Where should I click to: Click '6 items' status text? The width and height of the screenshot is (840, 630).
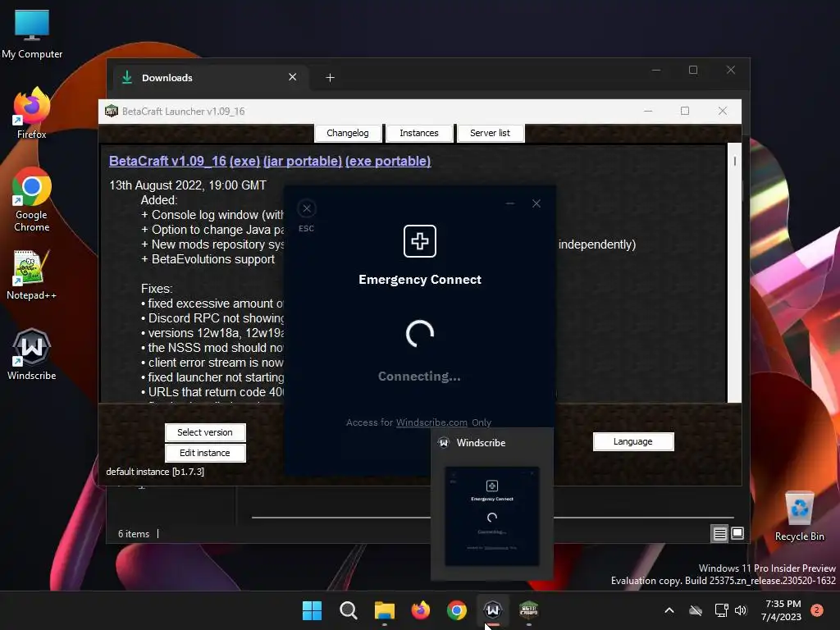point(134,533)
